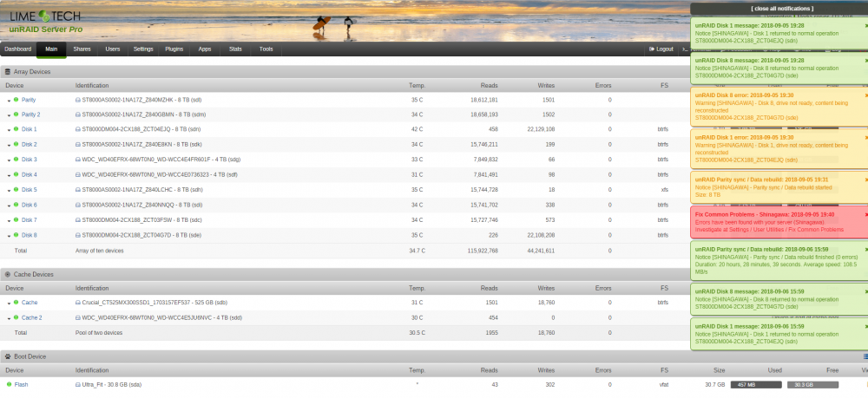Open Disk 6 settings link
This screenshot has height=398, width=868.
(30, 206)
